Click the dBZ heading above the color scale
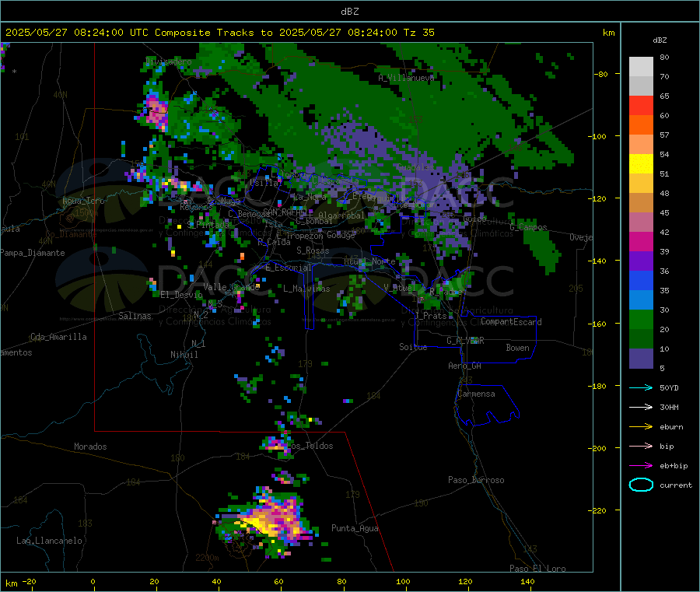The height and width of the screenshot is (592, 700). (x=660, y=40)
